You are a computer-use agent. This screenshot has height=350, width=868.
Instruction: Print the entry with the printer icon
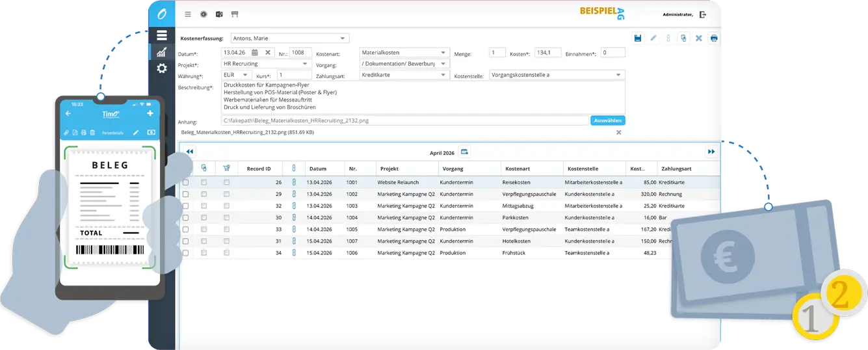[714, 38]
